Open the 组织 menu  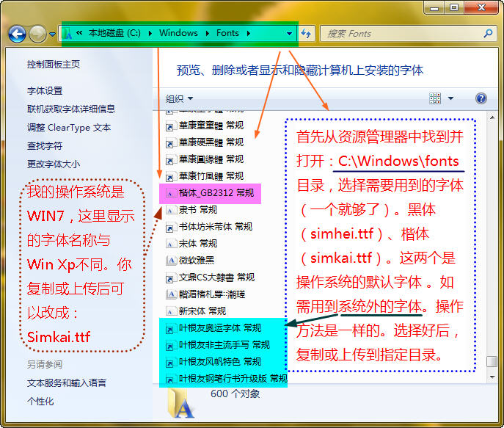[179, 98]
